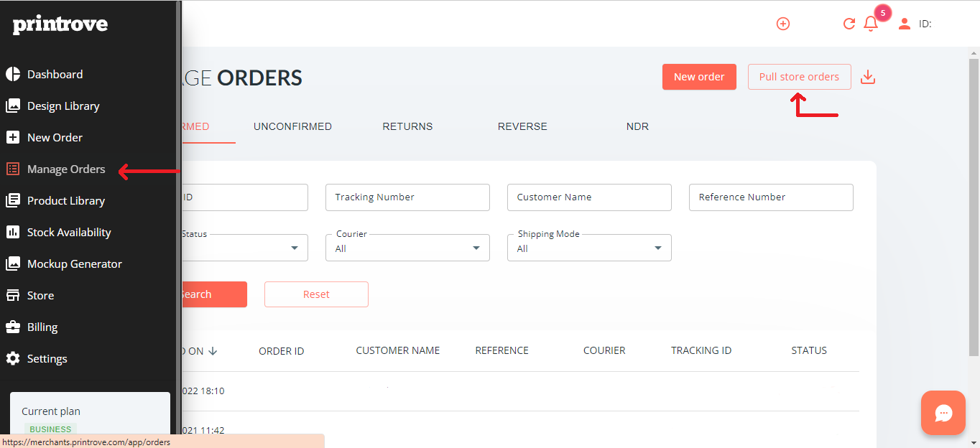Click the Stock Availability chart icon
The height and width of the screenshot is (448, 980).
pos(13,232)
